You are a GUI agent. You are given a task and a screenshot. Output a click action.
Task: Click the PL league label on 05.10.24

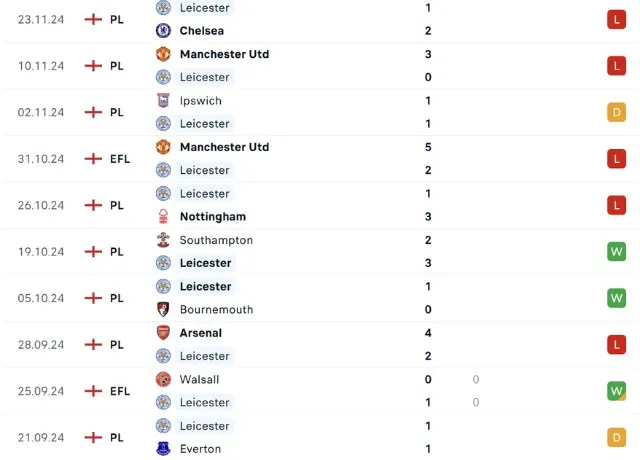[x=117, y=298]
